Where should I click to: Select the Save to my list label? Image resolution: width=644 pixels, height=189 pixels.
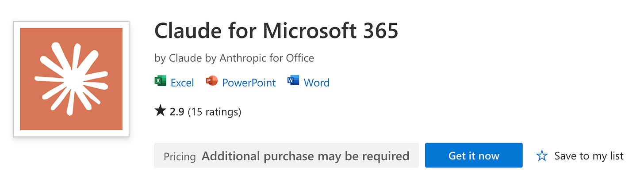coord(589,156)
